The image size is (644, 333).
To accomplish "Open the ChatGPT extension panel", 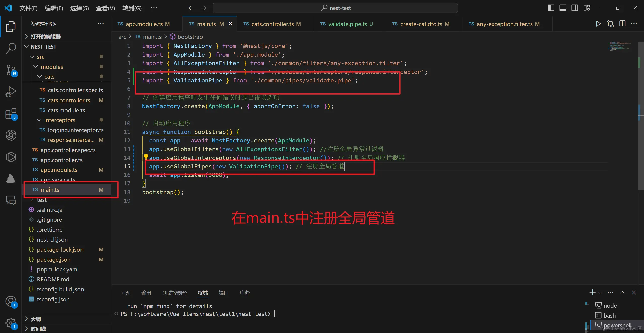I will (x=11, y=135).
